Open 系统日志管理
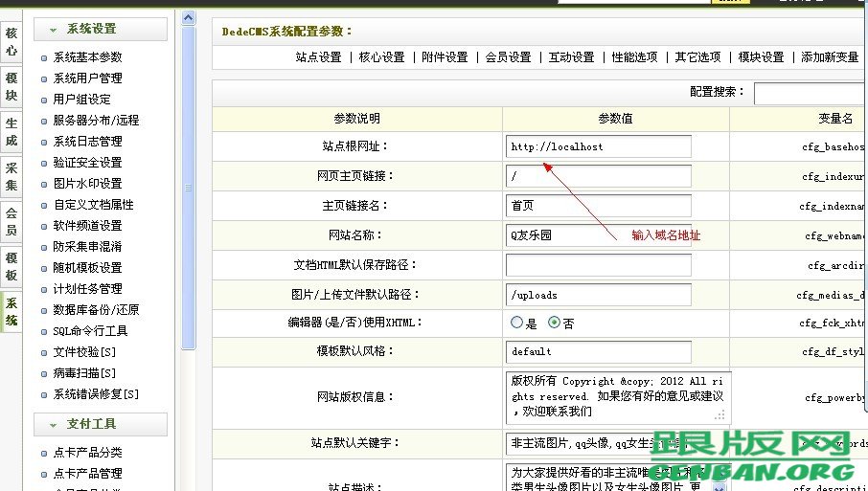The height and width of the screenshot is (491, 868). 87,142
